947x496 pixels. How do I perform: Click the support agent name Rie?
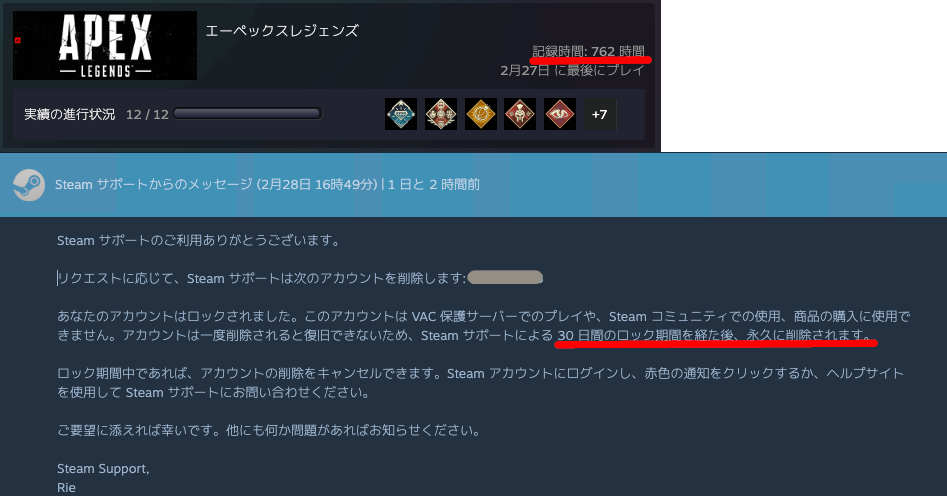coord(66,488)
